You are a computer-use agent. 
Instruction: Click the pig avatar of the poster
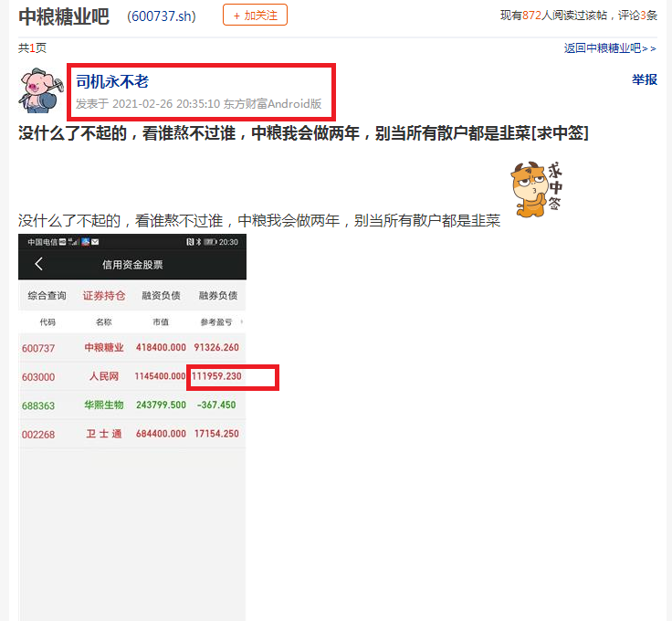coord(41,90)
